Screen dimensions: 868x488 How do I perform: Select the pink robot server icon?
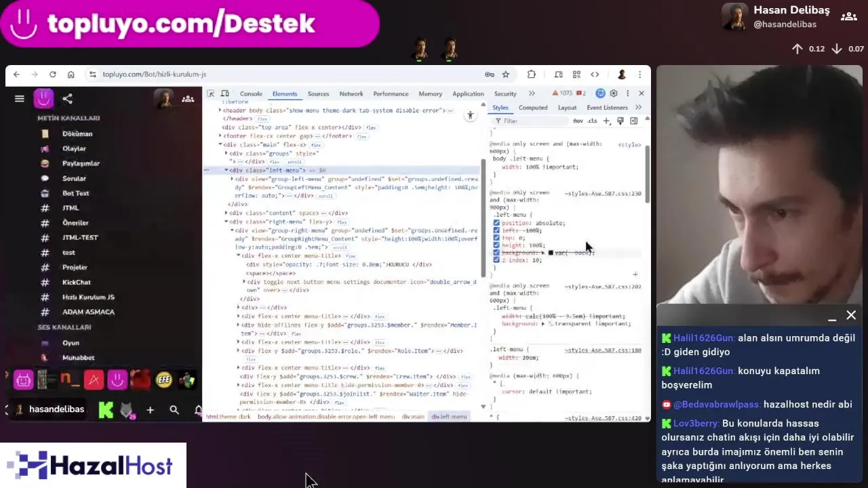tap(24, 380)
